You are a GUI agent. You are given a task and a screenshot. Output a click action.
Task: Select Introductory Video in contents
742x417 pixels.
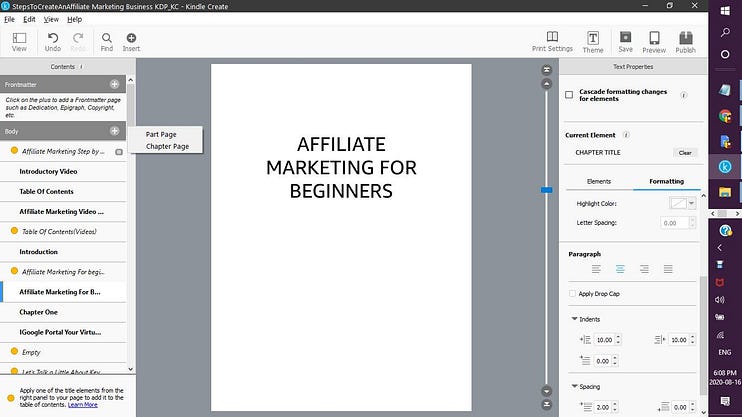63,171
